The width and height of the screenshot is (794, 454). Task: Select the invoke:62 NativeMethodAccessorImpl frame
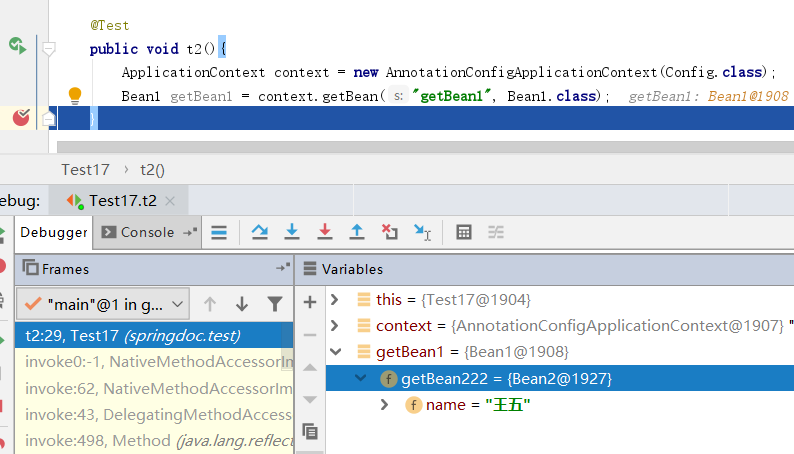[154, 388]
